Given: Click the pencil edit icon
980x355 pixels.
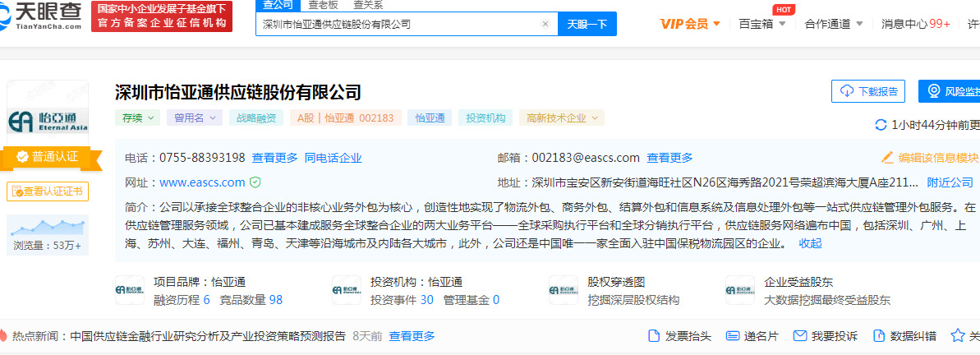Looking at the screenshot, I should pyautogui.click(x=887, y=158).
